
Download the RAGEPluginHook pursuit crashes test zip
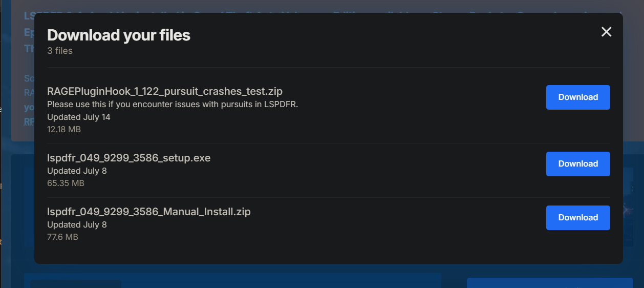(x=578, y=97)
